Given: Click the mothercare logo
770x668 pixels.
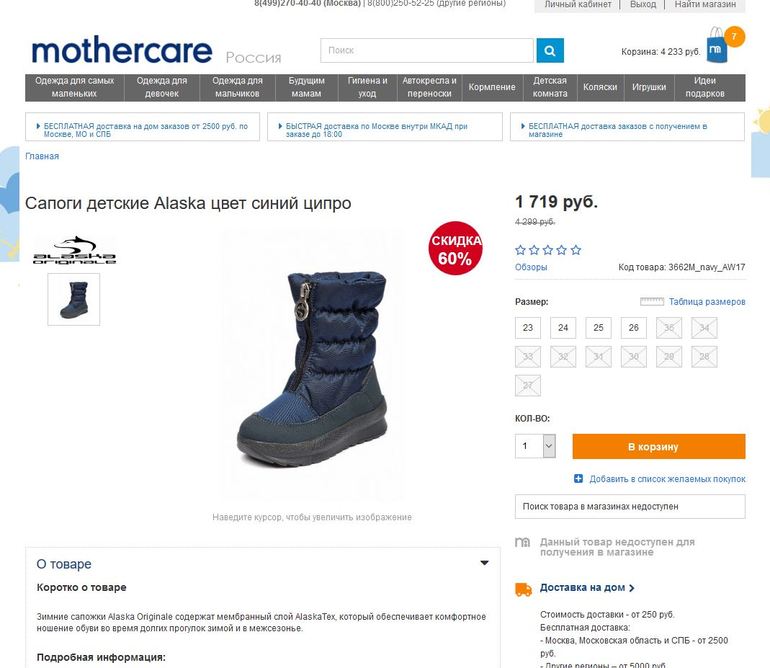Looking at the screenshot, I should coord(122,50).
